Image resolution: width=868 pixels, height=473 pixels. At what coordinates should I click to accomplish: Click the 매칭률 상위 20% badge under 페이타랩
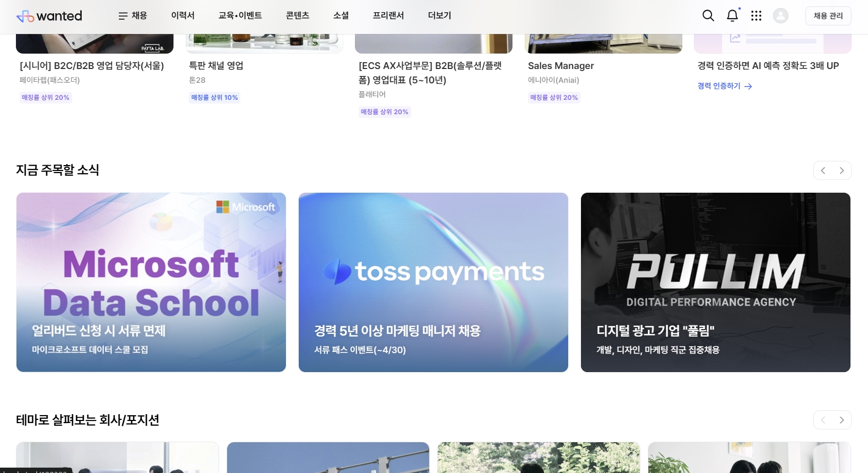tap(46, 98)
